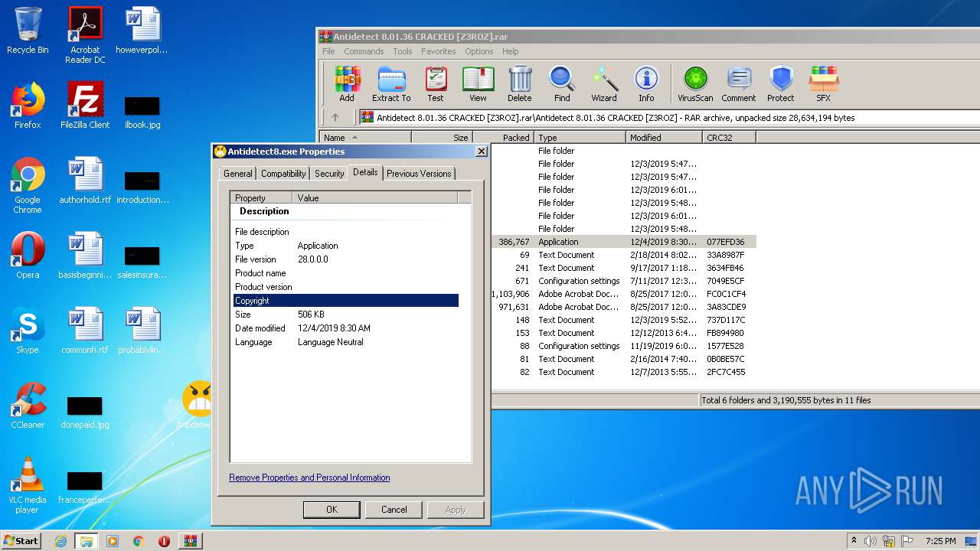Open Windows Explorer taskbar icon
Image resolution: width=980 pixels, height=551 pixels.
pyautogui.click(x=86, y=540)
